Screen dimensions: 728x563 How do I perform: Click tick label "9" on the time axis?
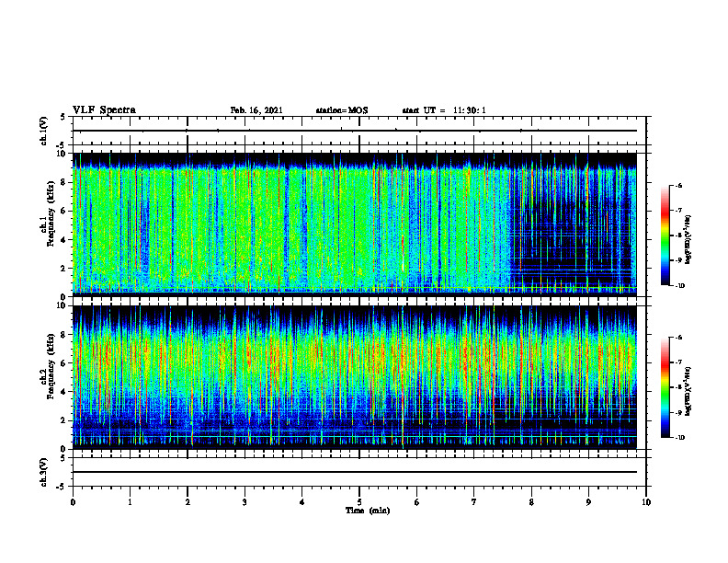pos(588,502)
